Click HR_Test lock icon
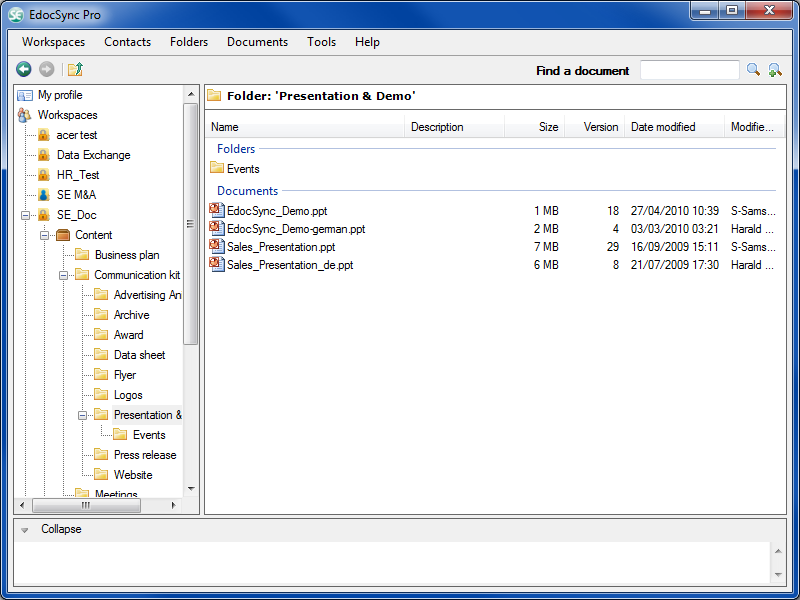 coord(44,175)
